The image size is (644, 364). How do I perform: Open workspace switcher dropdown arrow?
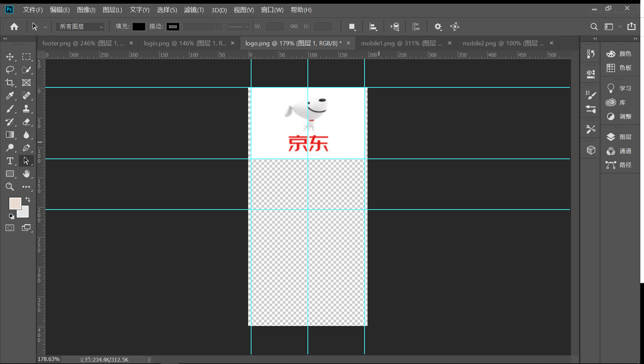click(620, 26)
